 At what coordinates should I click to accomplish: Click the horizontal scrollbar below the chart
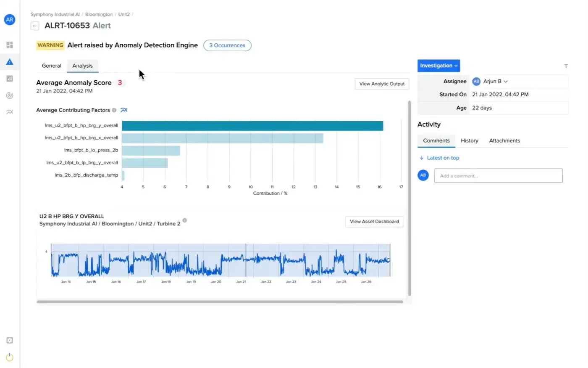click(x=220, y=302)
